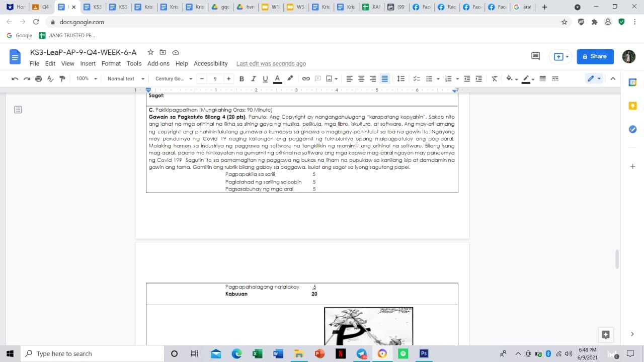Clear formatting with the toolbar icon
The height and width of the screenshot is (362, 644).
pyautogui.click(x=494, y=78)
